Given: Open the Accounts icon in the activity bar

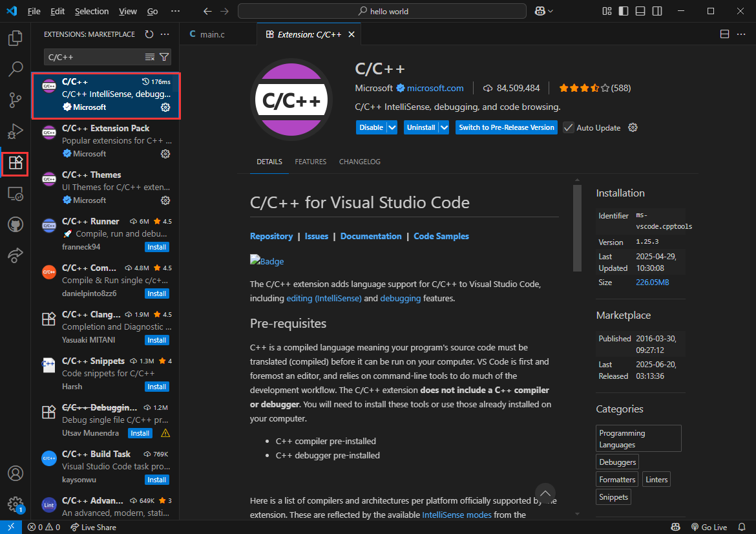Looking at the screenshot, I should point(14,472).
